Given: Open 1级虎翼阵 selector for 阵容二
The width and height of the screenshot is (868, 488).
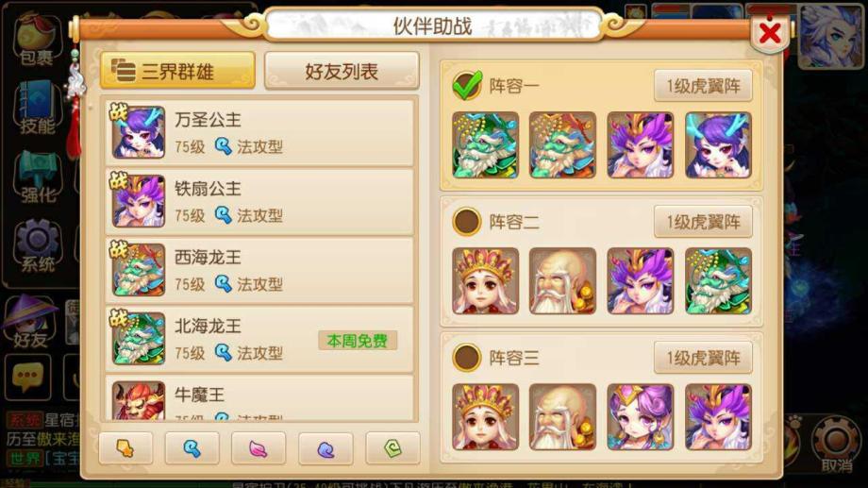Looking at the screenshot, I should (703, 222).
